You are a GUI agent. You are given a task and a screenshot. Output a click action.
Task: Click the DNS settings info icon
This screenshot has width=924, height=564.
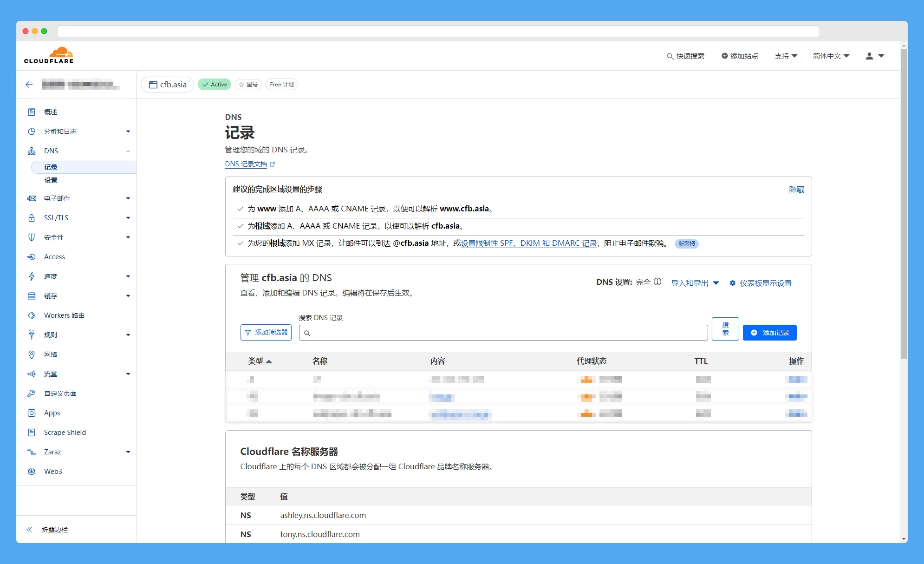click(x=657, y=282)
